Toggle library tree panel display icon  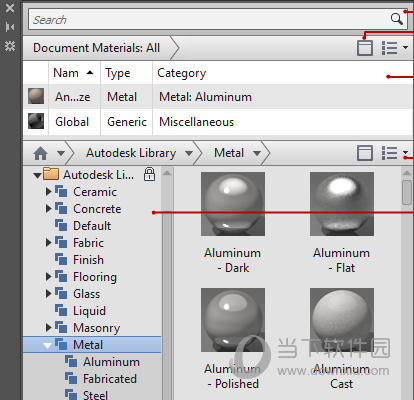365,153
